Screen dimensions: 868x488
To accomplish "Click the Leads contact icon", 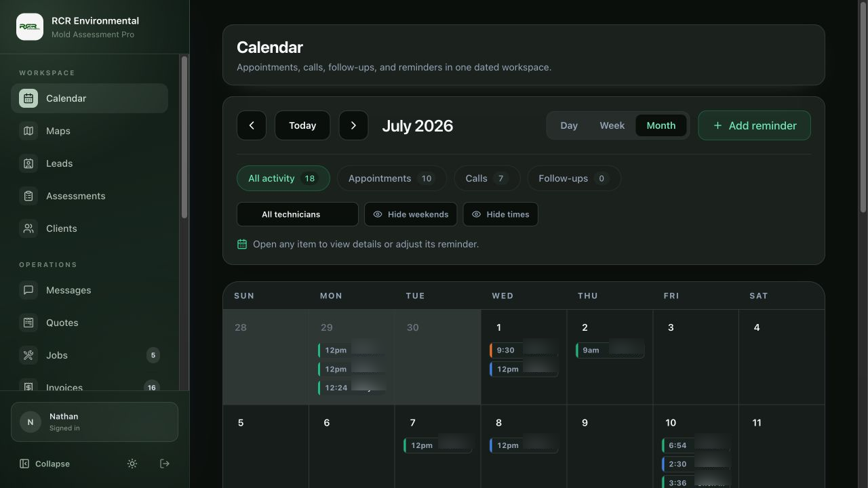I will (x=28, y=163).
